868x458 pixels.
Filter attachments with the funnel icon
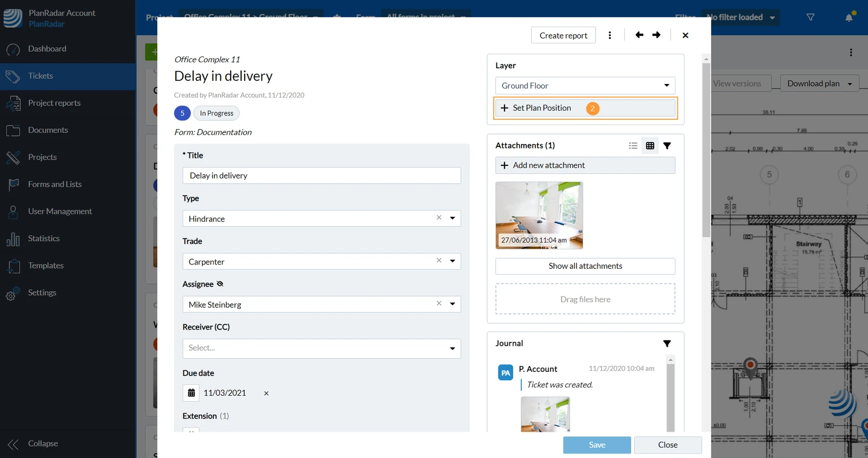point(667,146)
